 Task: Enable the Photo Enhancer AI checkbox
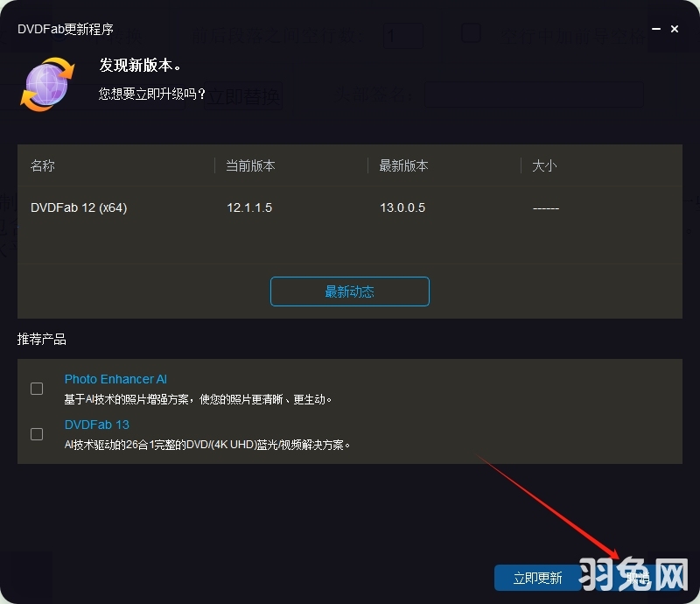click(x=36, y=388)
